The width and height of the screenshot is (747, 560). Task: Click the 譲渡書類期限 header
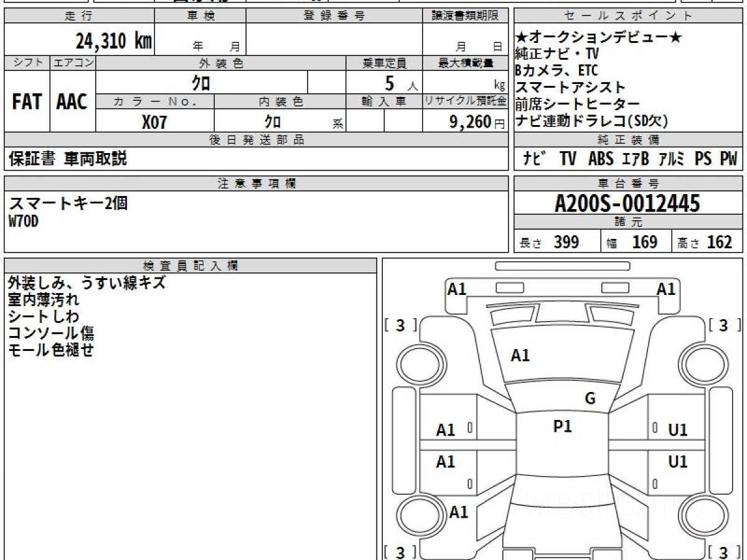point(465,16)
